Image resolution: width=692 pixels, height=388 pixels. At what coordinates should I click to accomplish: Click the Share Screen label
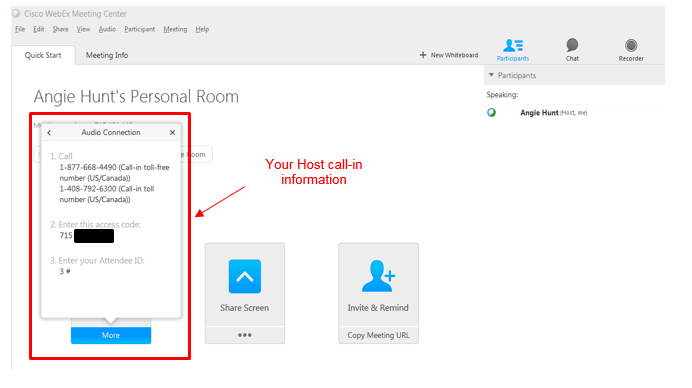pyautogui.click(x=244, y=308)
